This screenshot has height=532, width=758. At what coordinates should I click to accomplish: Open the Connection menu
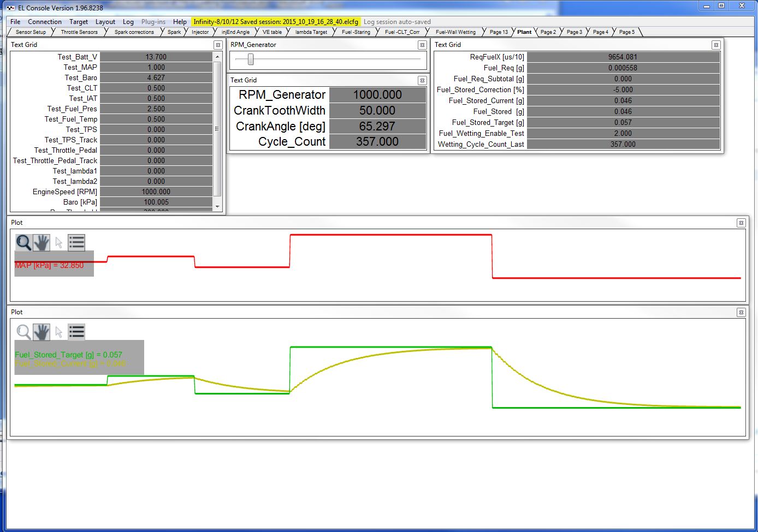[x=45, y=22]
